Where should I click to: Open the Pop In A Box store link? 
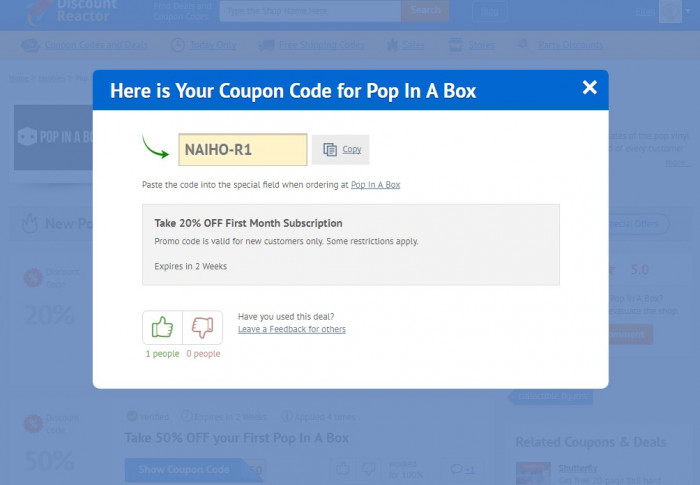click(x=375, y=185)
